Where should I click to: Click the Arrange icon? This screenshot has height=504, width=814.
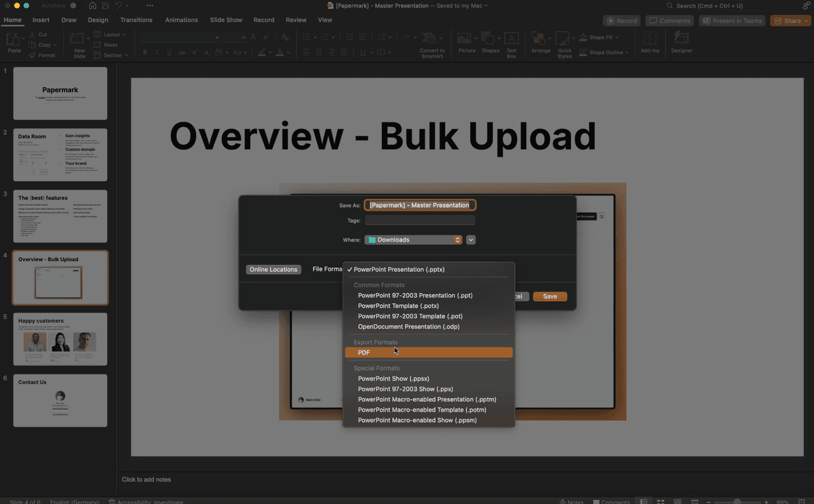pos(541,39)
